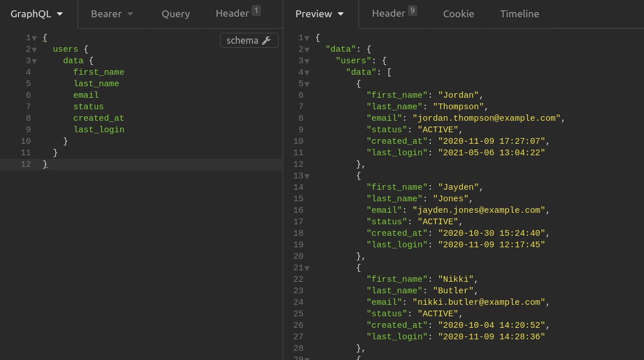Collapse the query data block on line 3

click(x=34, y=61)
